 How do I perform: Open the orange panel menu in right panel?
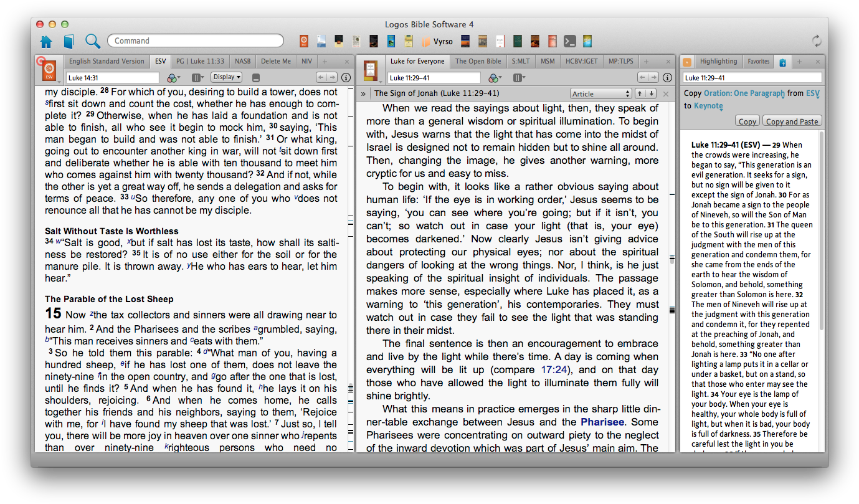(x=687, y=62)
